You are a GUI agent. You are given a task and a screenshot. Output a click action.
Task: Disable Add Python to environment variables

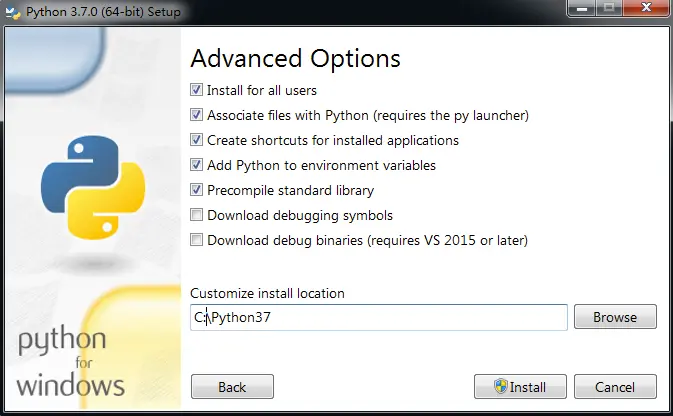[x=197, y=165]
